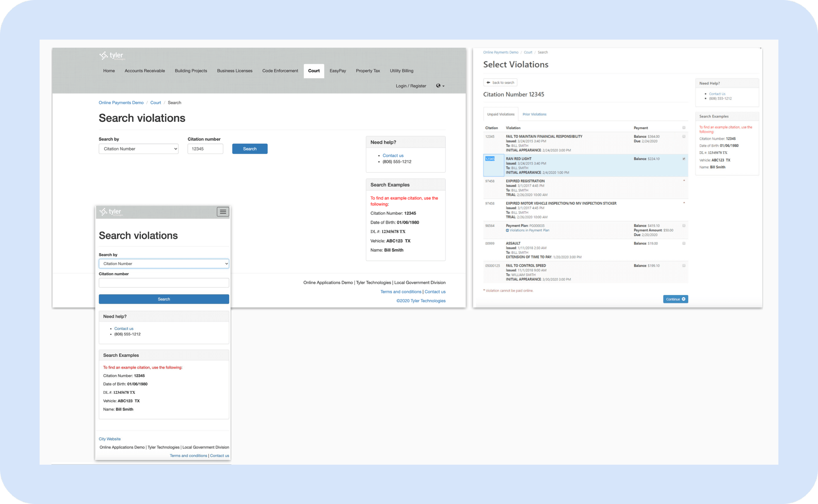Expand the Violations in Payment Plan plus icon
This screenshot has width=818, height=504.
(507, 230)
